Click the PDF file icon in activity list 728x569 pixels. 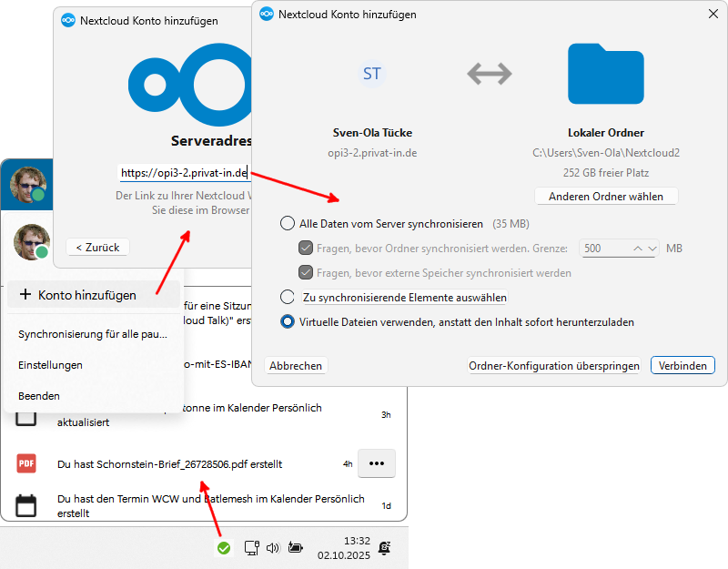click(26, 463)
